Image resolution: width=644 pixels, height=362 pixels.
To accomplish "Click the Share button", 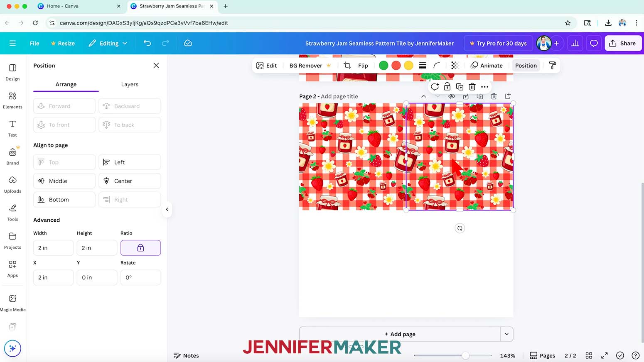I will click(623, 43).
